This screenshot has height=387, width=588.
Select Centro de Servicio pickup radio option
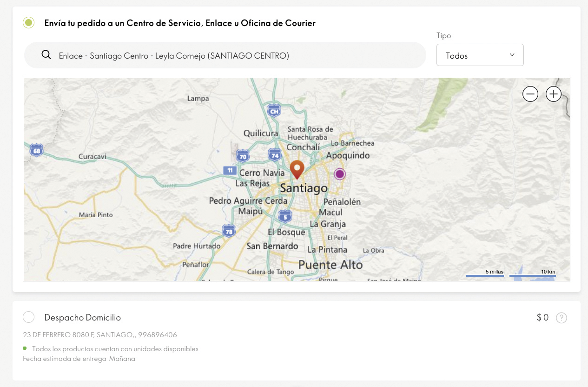(x=29, y=23)
